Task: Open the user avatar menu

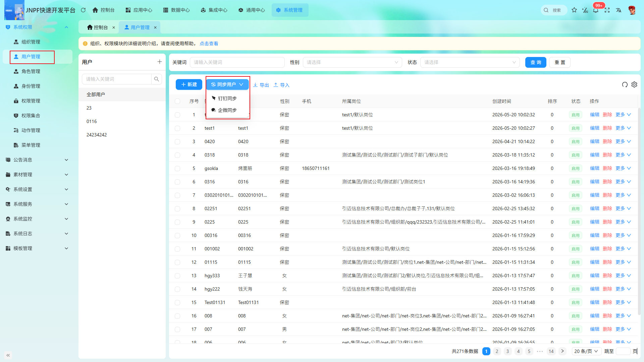Action: 632,10
